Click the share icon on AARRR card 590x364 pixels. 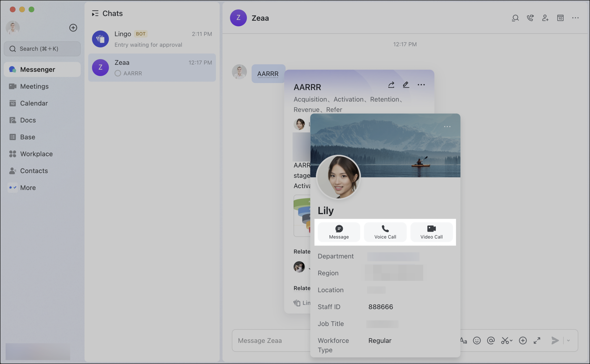point(391,85)
